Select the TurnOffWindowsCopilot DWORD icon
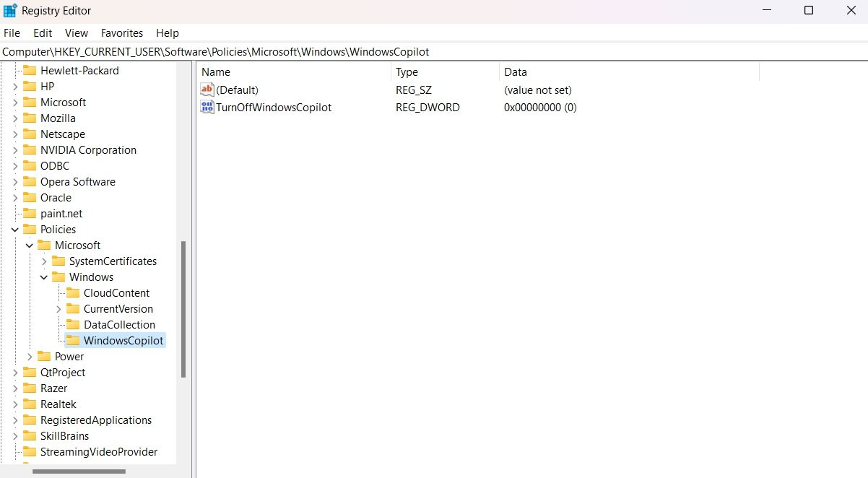Screen dimensions: 868x478 click(x=207, y=108)
